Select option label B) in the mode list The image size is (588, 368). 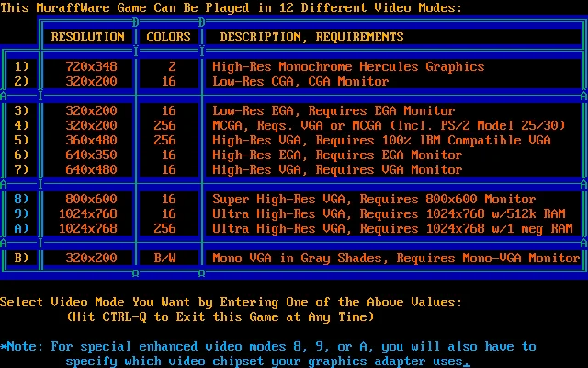pos(21,258)
